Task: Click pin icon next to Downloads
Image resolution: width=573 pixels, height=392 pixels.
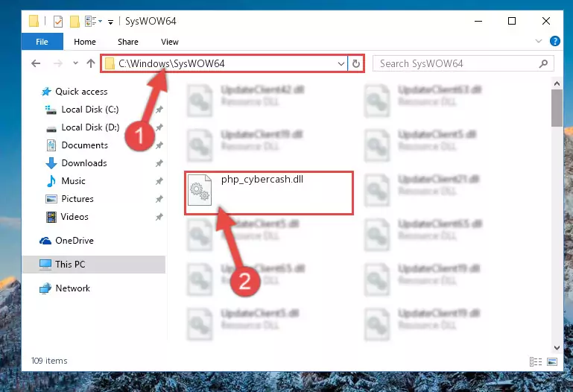Action: (x=159, y=163)
